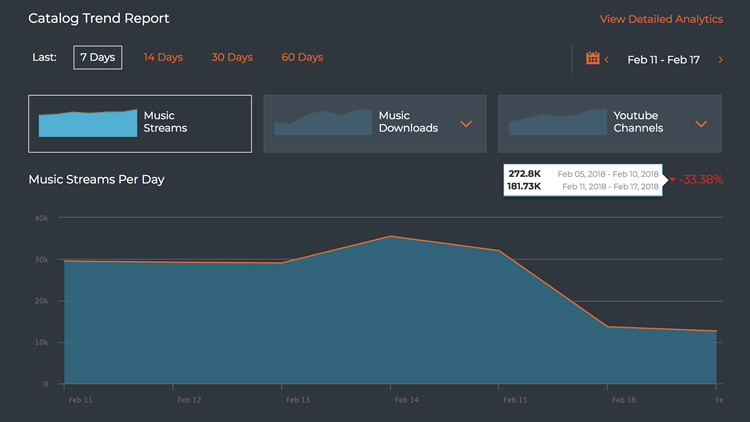This screenshot has width=750, height=422.
Task: Open the calendar date picker icon
Action: (x=592, y=59)
